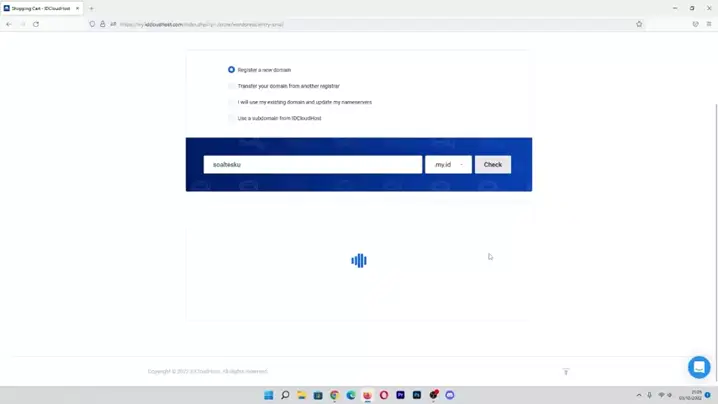The height and width of the screenshot is (404, 718).
Task: Switch to the Shopping Cart - IDCloudHost tab
Action: (x=41, y=8)
